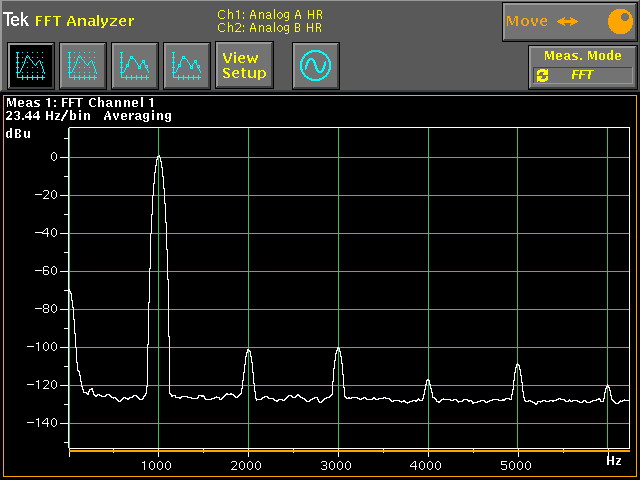Click the Meas 1: FFT Channel 1 header

(81, 102)
